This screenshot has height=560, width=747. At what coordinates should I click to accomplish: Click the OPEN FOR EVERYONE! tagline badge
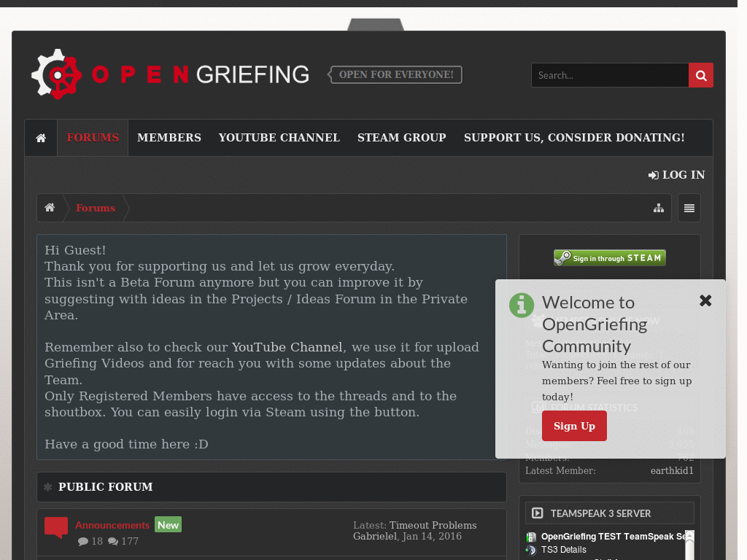click(395, 75)
